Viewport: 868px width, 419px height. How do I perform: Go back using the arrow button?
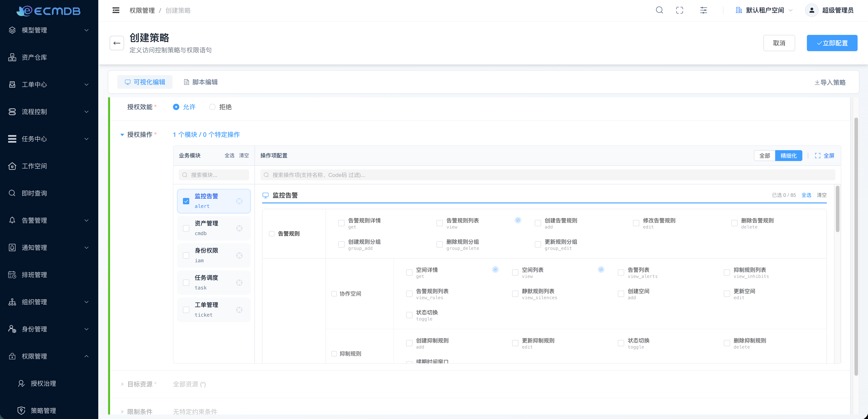click(117, 43)
